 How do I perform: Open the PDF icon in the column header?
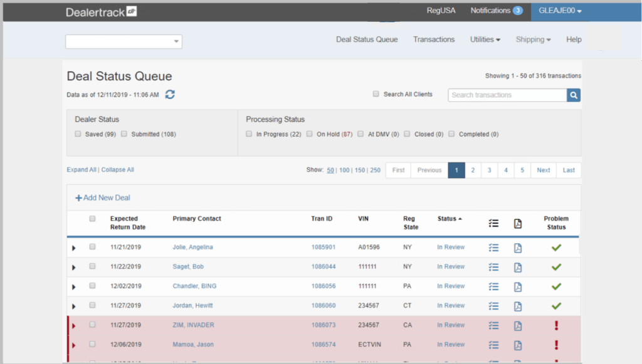(518, 222)
